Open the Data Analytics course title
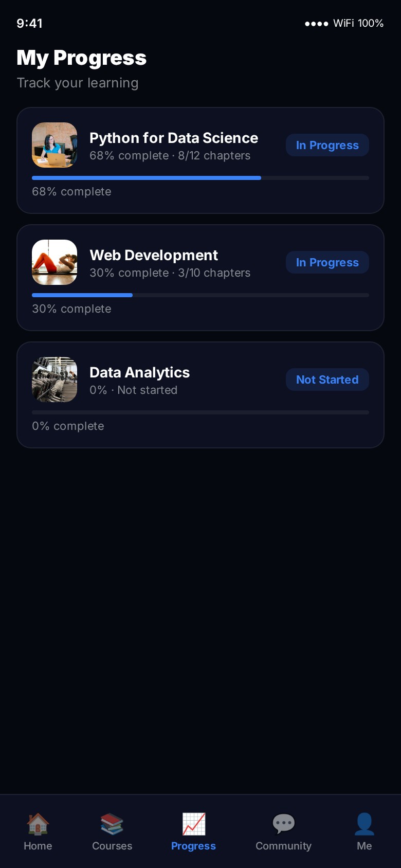 pos(140,372)
